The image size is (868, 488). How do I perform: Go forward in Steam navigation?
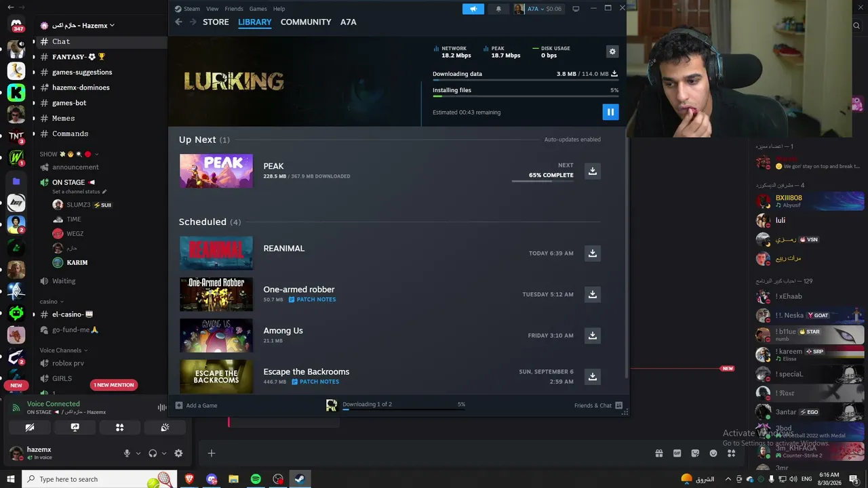[193, 22]
